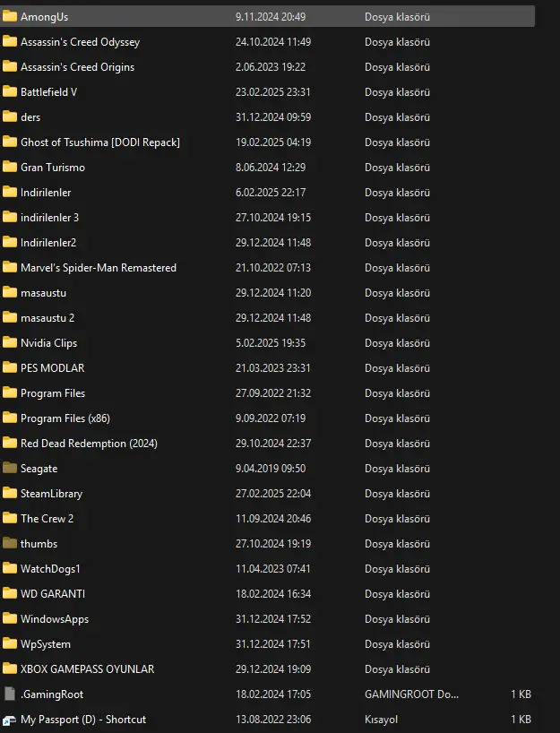Click the date 27.02.2025 22:04
Viewport: 560px width, 733px height.
tap(273, 493)
